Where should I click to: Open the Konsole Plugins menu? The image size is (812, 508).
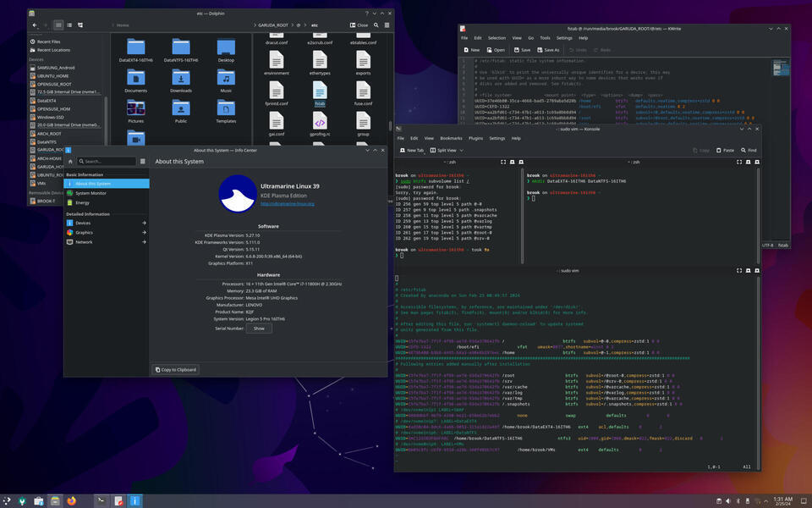pyautogui.click(x=475, y=138)
